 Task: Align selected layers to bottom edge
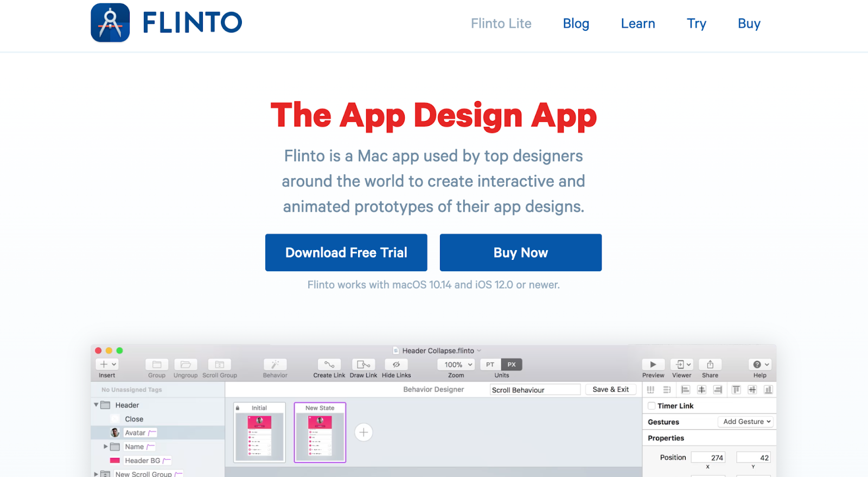(x=768, y=390)
